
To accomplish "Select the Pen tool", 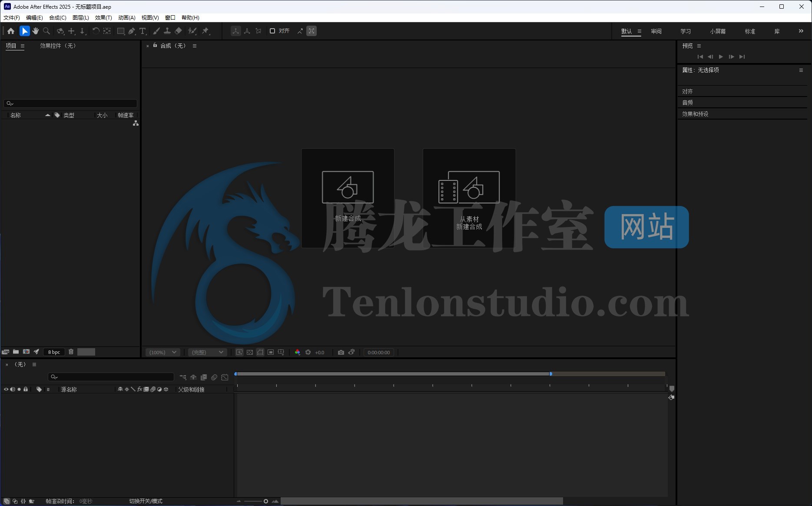I will [132, 31].
